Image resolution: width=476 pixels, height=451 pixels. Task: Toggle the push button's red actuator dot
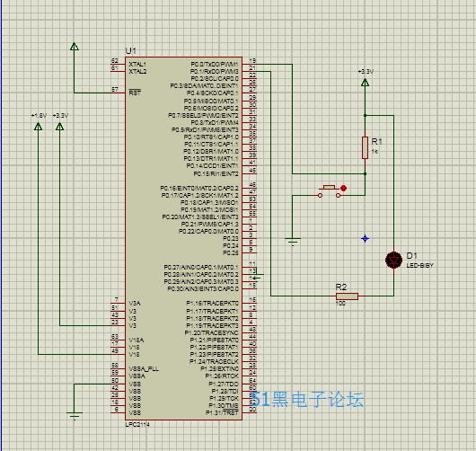pos(343,189)
